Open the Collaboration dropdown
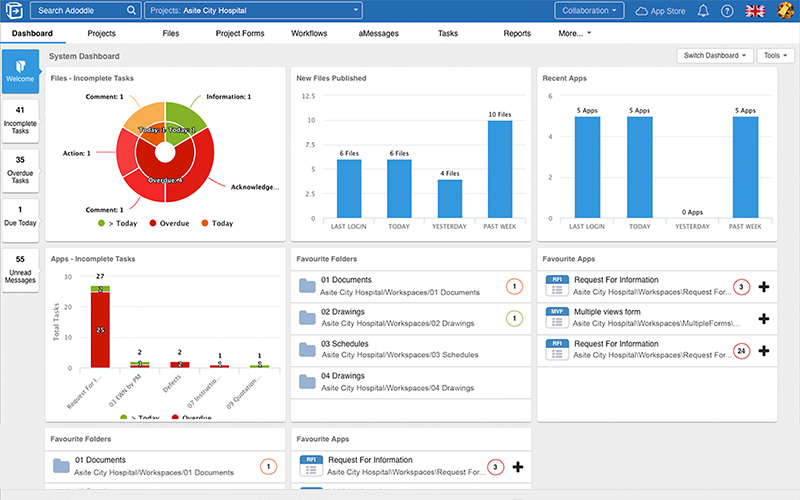 (x=589, y=10)
